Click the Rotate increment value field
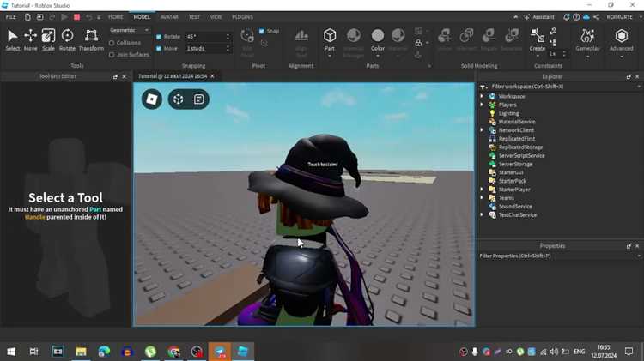Viewport: 644px width, 361px height. tap(205, 37)
